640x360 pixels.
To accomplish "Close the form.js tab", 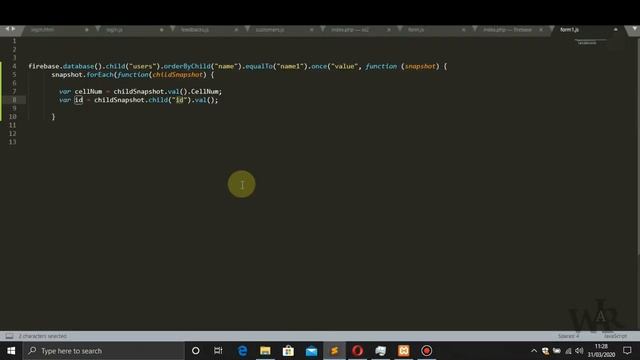I will click(x=463, y=30).
